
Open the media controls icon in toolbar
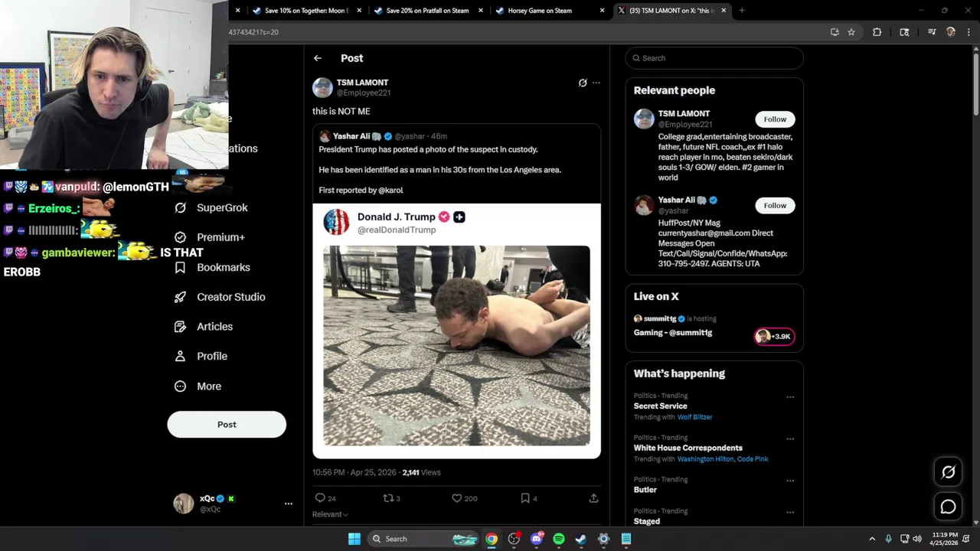pos(932,32)
